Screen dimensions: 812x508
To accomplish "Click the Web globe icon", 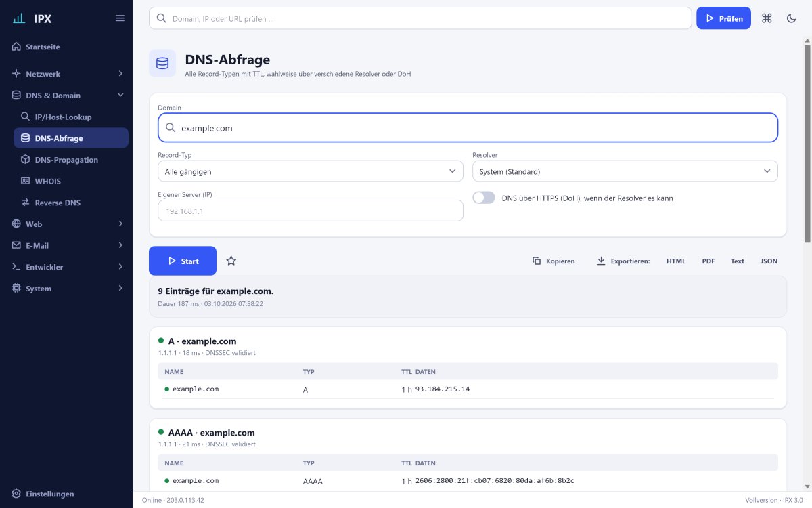I will coord(17,224).
